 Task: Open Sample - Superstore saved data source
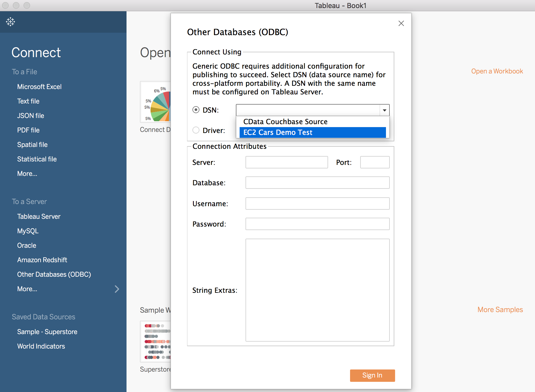47,331
